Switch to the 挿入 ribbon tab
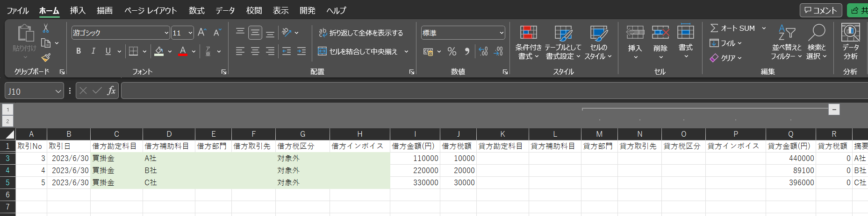 click(78, 10)
